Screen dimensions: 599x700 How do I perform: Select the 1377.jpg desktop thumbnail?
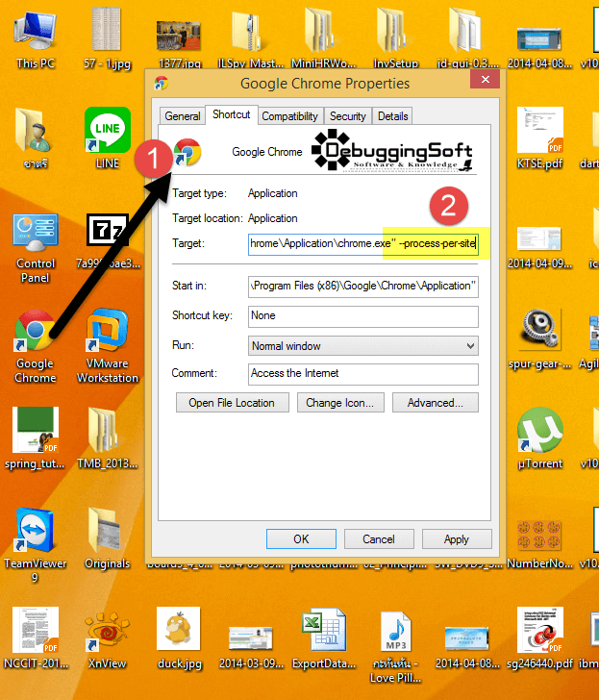click(179, 36)
